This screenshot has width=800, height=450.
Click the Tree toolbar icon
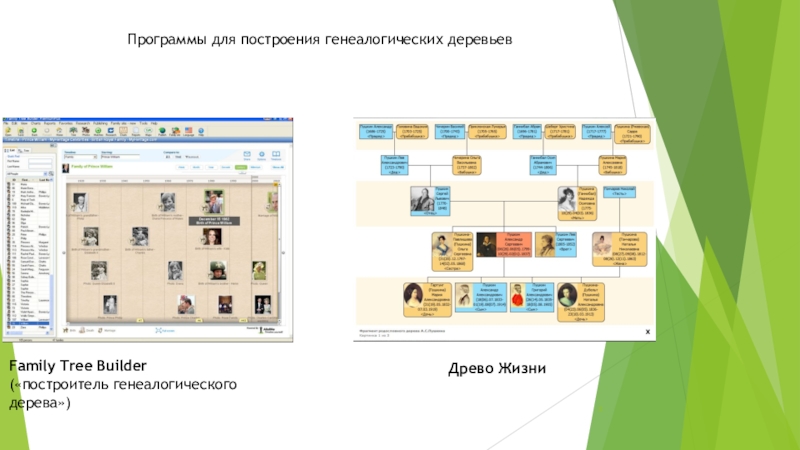tap(73, 132)
